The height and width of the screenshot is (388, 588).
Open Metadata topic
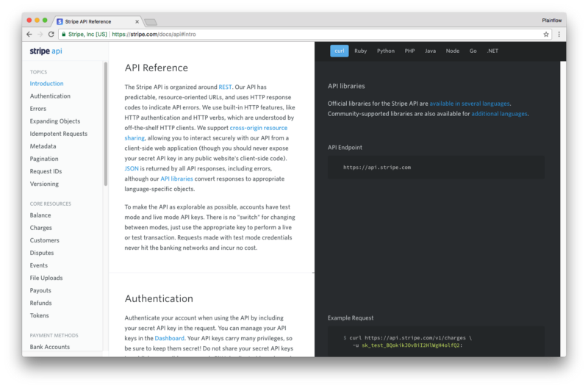[43, 146]
